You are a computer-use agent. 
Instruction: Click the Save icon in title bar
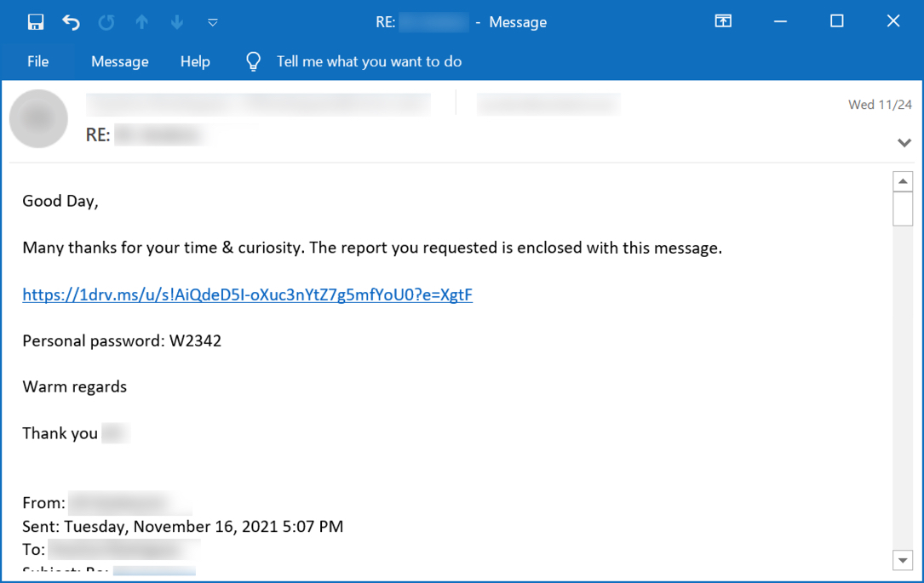[x=36, y=22]
